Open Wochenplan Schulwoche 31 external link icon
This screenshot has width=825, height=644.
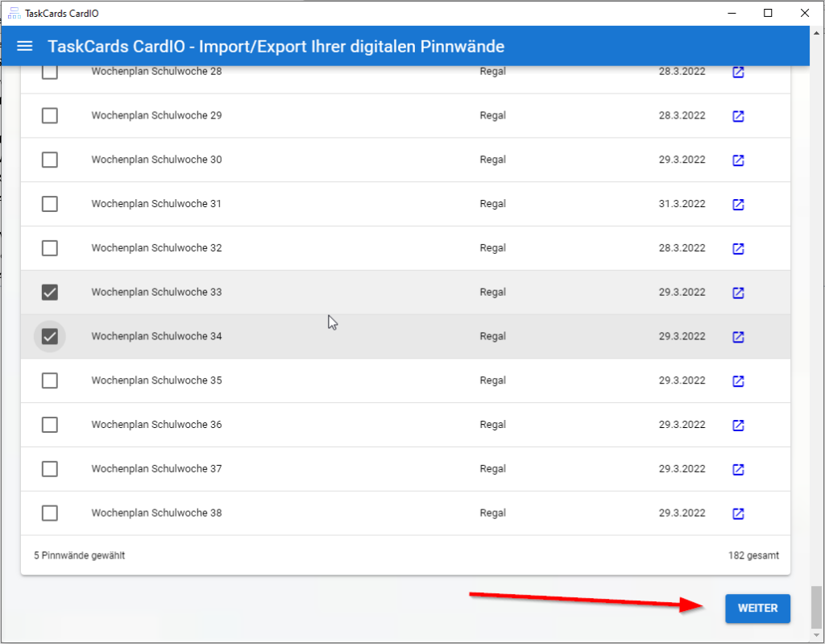738,204
